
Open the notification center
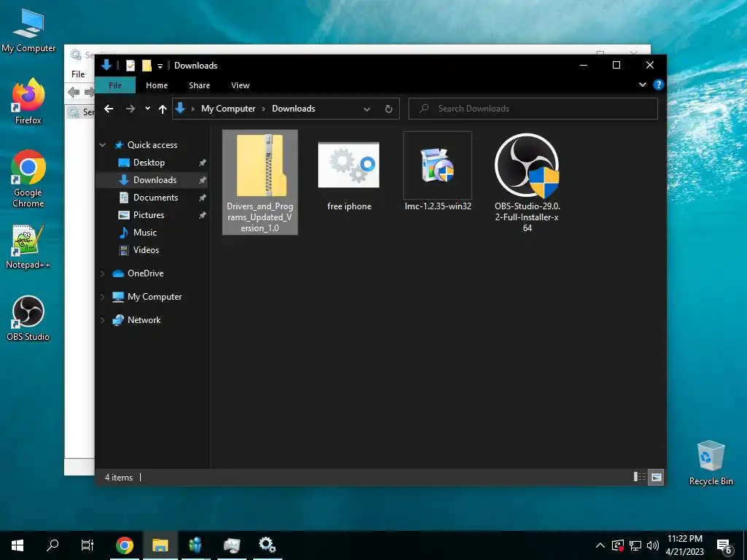click(x=724, y=546)
